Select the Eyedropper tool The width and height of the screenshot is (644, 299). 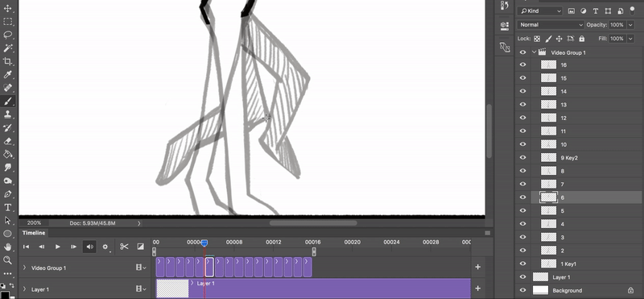click(7, 74)
